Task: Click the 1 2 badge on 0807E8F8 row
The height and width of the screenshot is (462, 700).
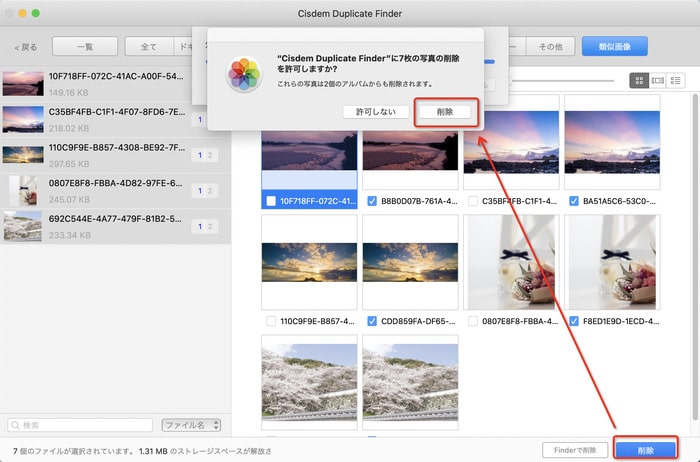Action: tap(205, 191)
